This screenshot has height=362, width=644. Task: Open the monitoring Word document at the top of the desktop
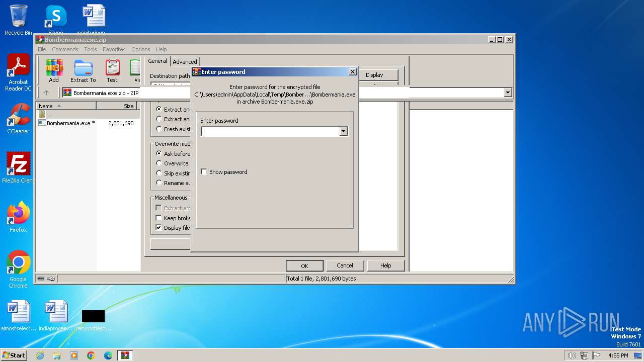94,19
